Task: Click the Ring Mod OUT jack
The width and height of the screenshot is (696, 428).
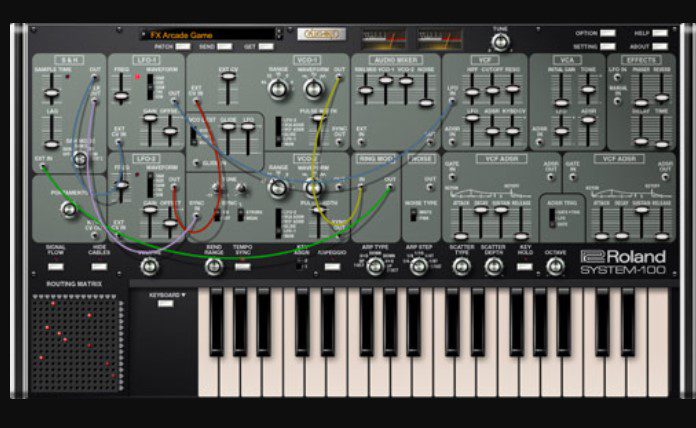Action: pyautogui.click(x=390, y=187)
